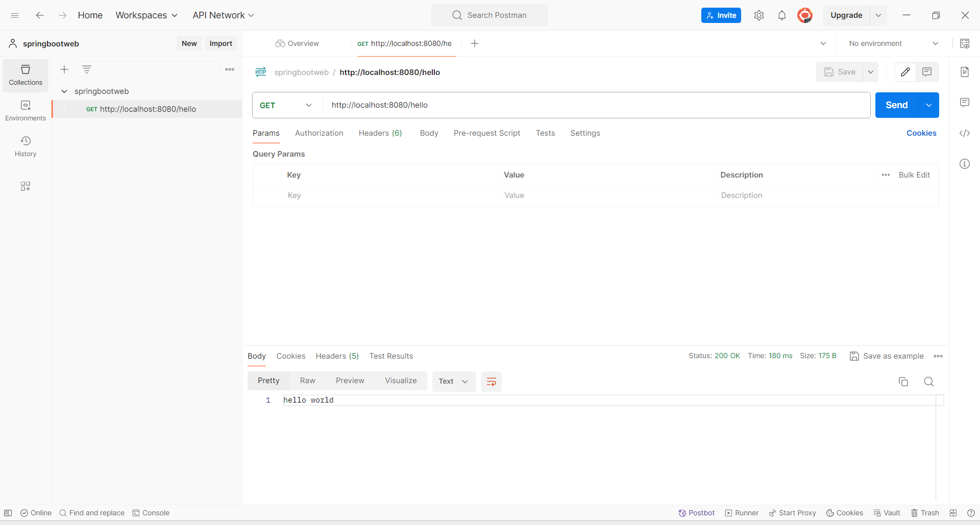Viewport: 980px width, 525px height.
Task: Change the GET method dropdown
Action: click(x=286, y=105)
